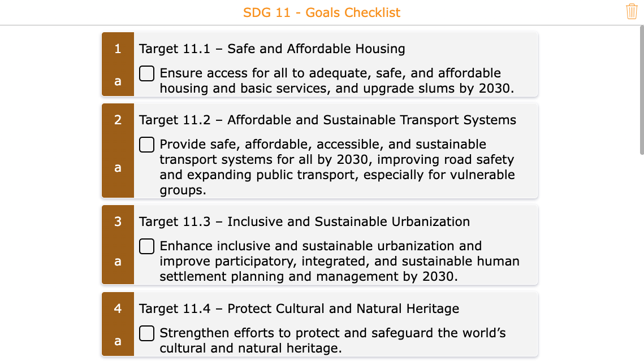
Task: Select the numbered badge 2
Action: coord(118,120)
